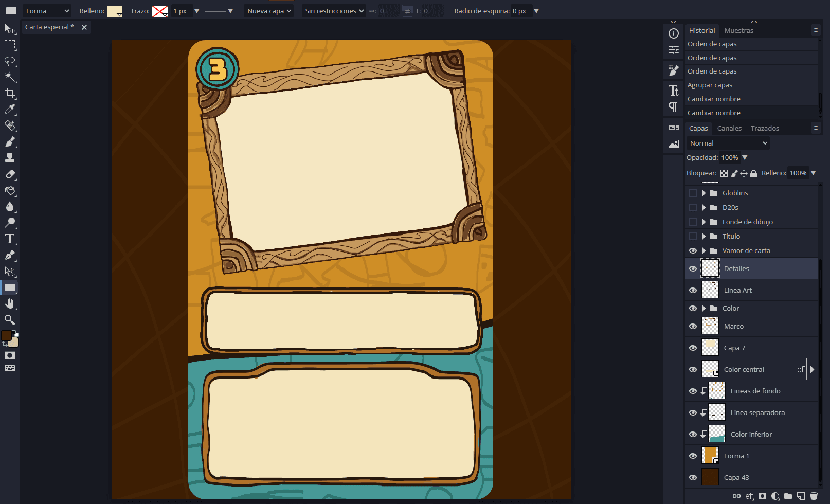
Task: Select the Crop tool
Action: pos(10,93)
